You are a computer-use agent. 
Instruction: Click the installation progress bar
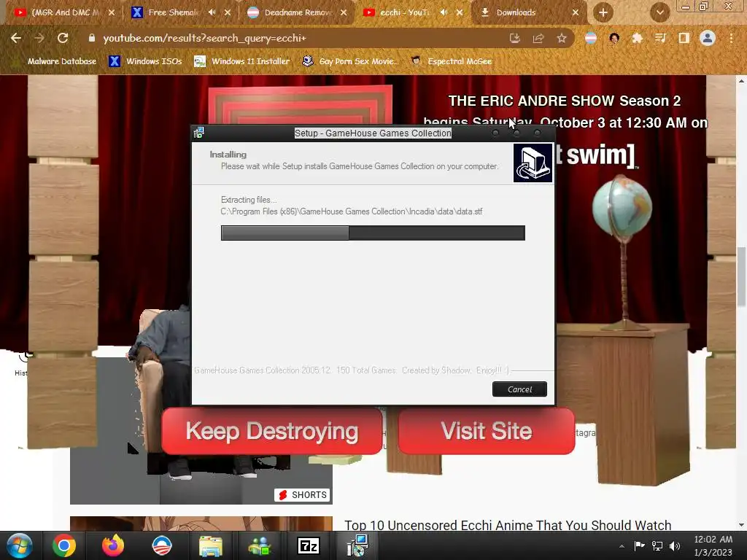click(x=373, y=233)
